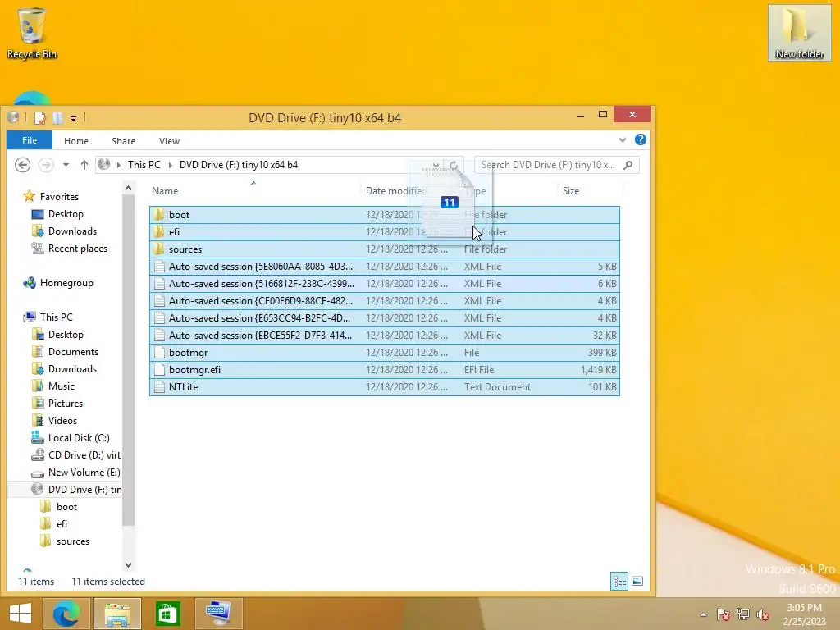Open the address bar history dropdown
The image size is (840, 630).
click(436, 165)
